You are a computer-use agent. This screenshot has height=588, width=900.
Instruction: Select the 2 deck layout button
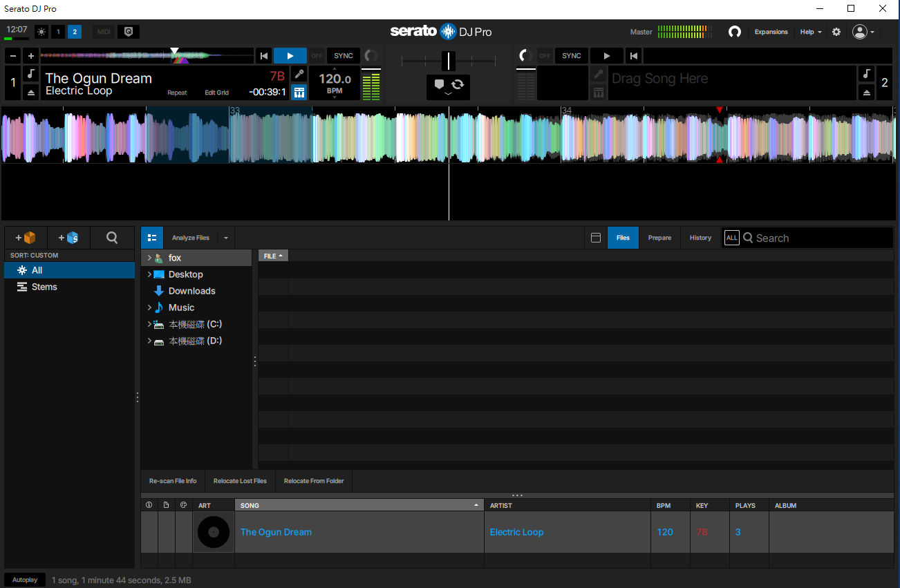pos(75,32)
